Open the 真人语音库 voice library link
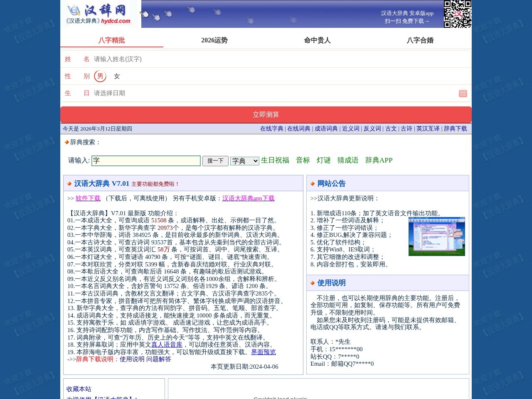532x399 pixels. [x=167, y=345]
